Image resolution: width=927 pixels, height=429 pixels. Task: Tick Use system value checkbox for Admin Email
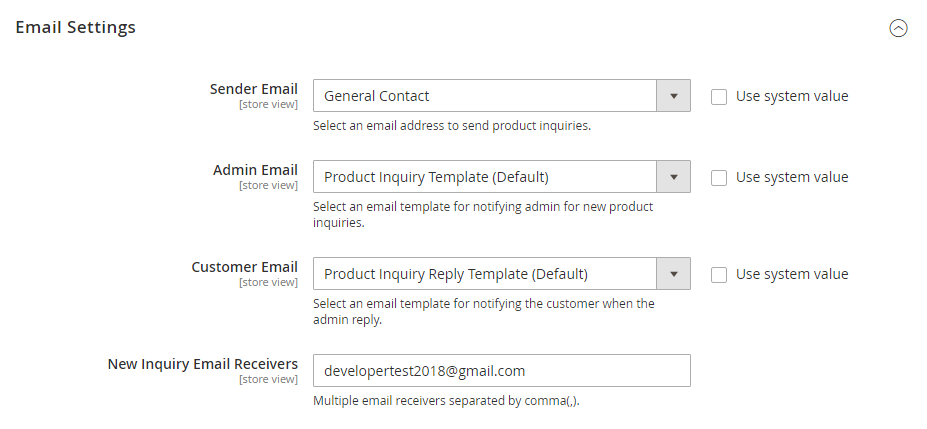(719, 178)
